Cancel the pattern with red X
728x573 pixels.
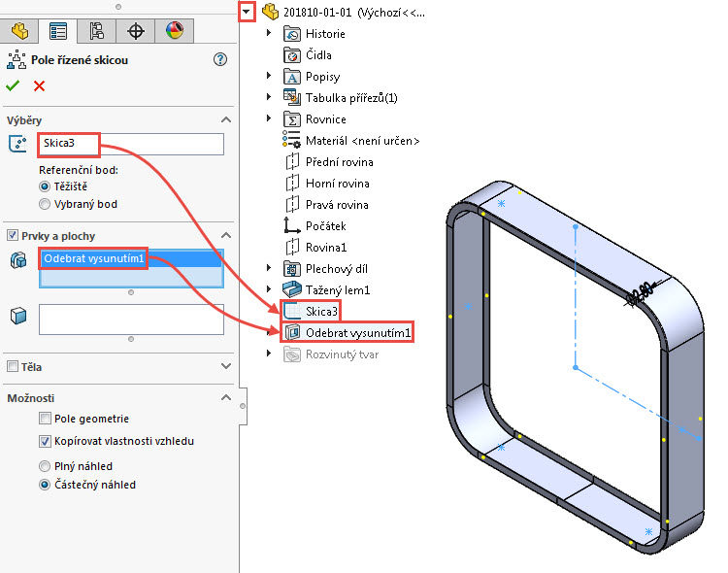(40, 86)
